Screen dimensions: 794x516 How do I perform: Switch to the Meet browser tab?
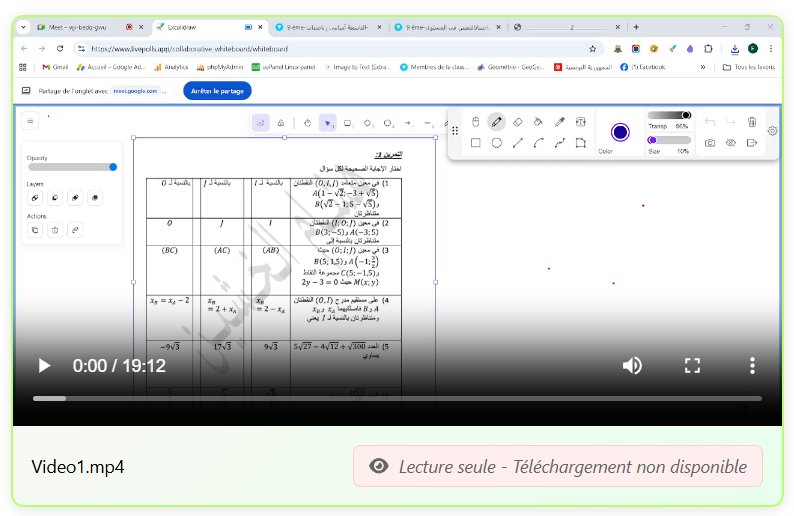coord(80,27)
